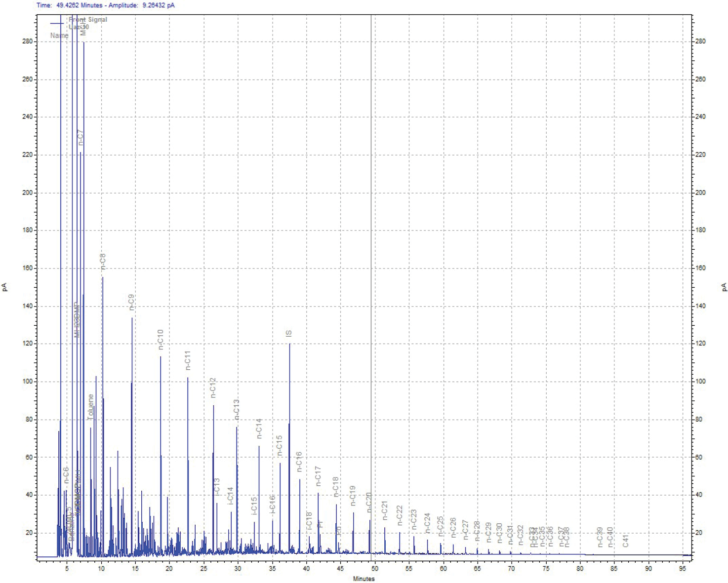Click the n-C9 peak annotation
The width and height of the screenshot is (728, 583).
131,302
